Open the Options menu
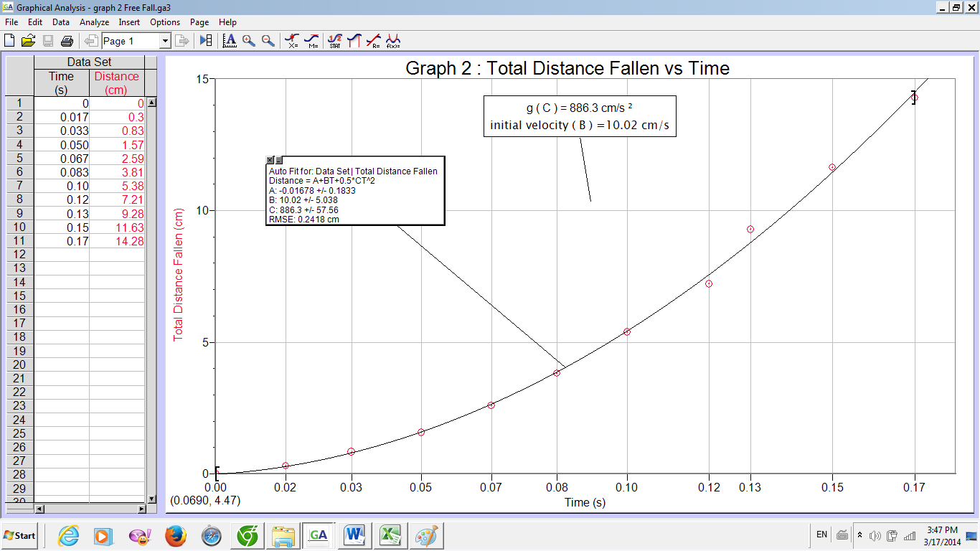Screen dimensions: 980x551 pyautogui.click(x=165, y=22)
